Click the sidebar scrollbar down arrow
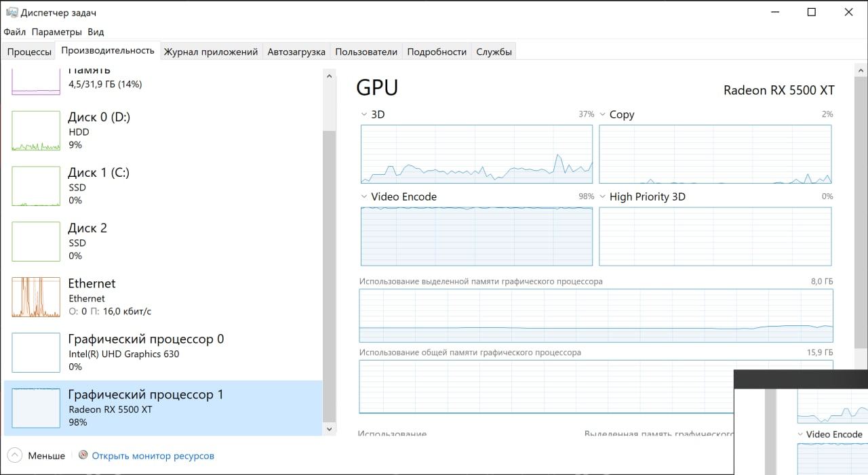 point(330,429)
